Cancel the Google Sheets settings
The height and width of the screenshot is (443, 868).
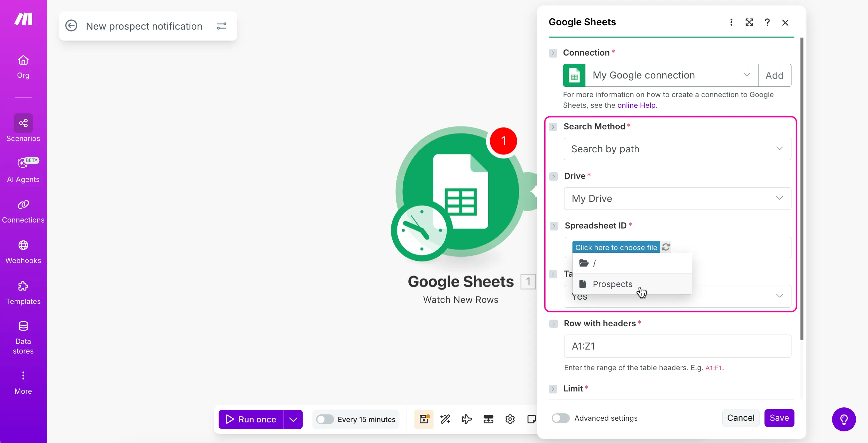click(x=741, y=418)
